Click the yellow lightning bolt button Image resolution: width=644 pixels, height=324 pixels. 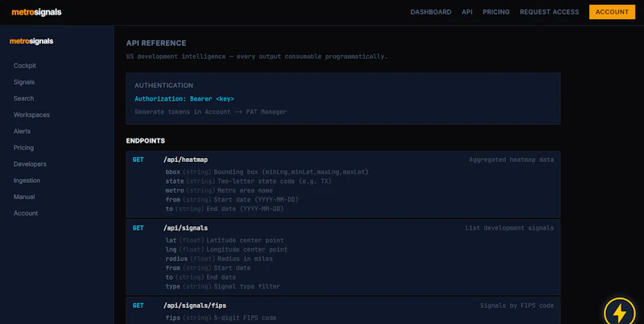tap(619, 312)
